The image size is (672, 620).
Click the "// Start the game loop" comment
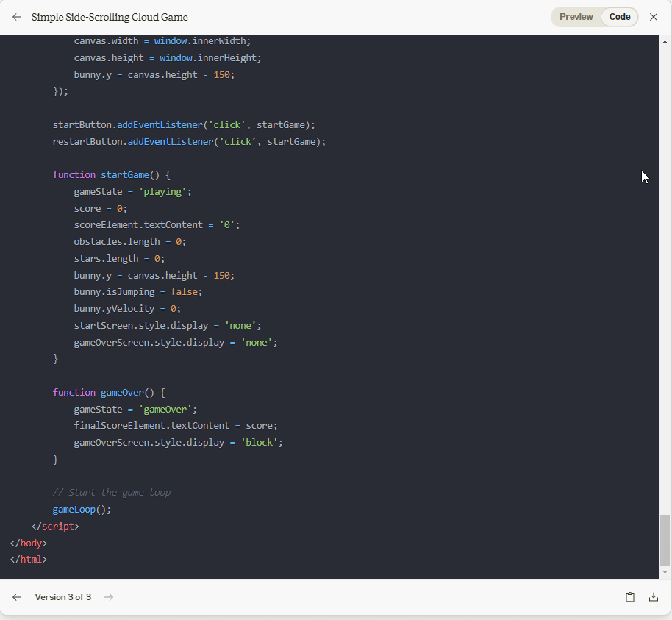tap(111, 493)
